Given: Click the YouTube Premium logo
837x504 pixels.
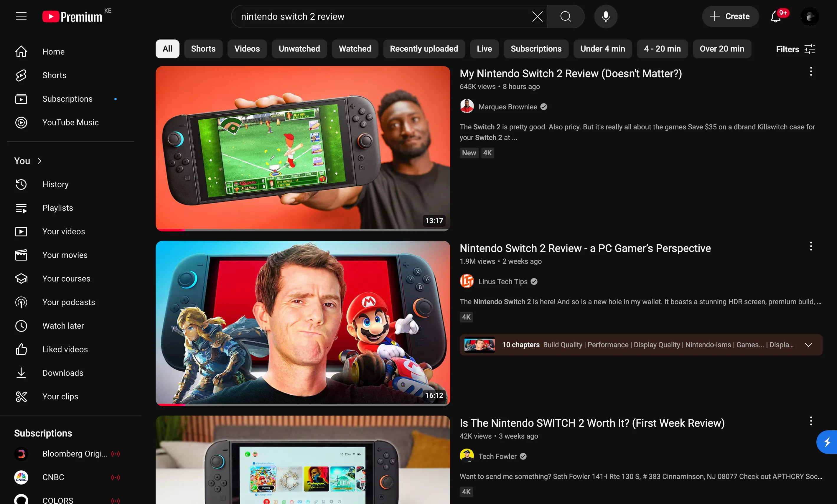Looking at the screenshot, I should pyautogui.click(x=72, y=17).
